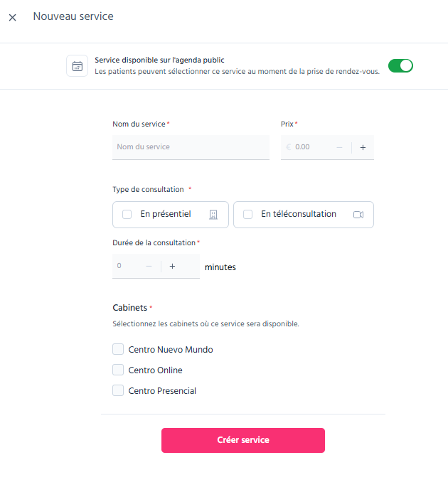Increase the price with plus button
Viewport: 448px width, 487px height.
pyautogui.click(x=363, y=148)
